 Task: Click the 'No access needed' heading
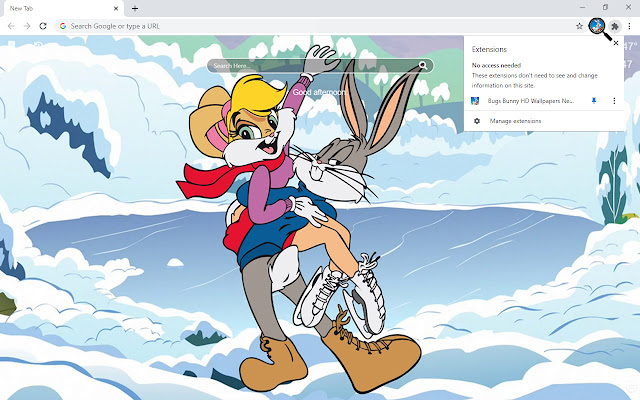496,65
